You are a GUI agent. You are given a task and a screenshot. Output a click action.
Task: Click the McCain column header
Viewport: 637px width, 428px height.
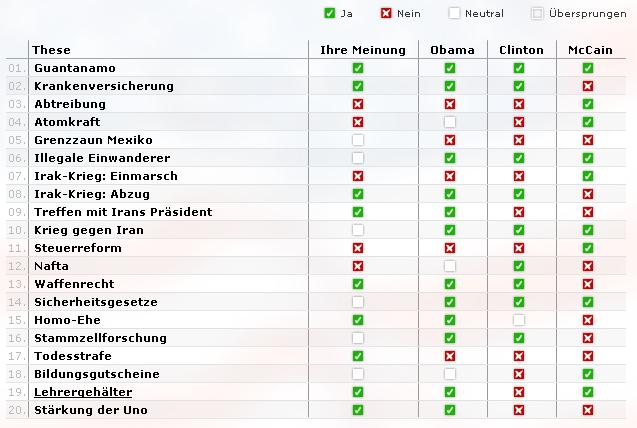pyautogui.click(x=589, y=50)
